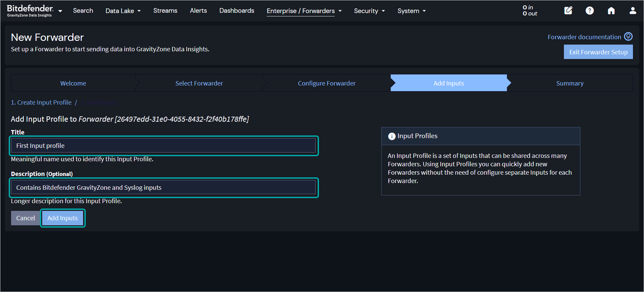Click the 'Meaningful name used to identify' hint
Viewport: 644px width, 292px height.
[82, 159]
